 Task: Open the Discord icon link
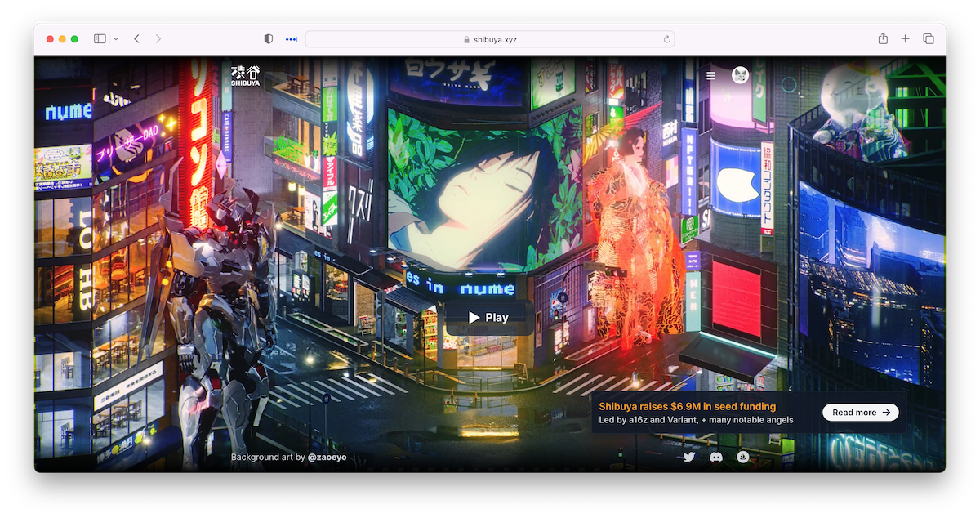click(715, 457)
